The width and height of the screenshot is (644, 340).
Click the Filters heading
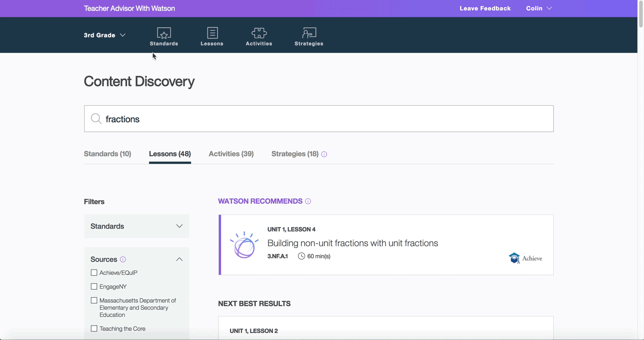pos(94,202)
